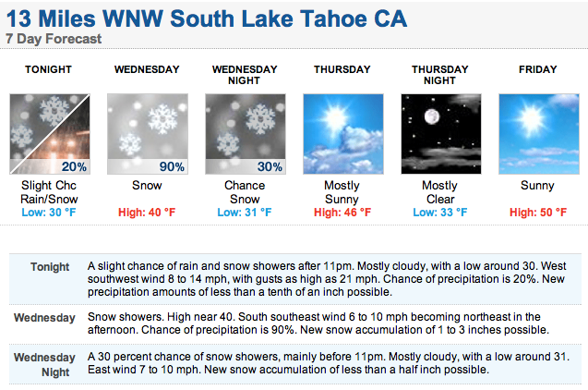This screenshot has width=588, height=390.
Task: Click the Thursday mostly sunny icon
Action: click(x=343, y=134)
